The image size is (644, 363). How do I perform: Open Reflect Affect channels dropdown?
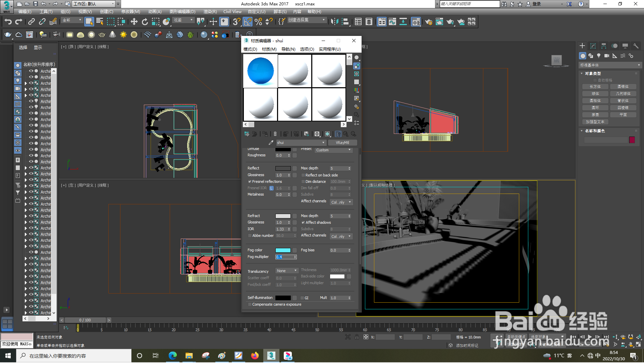pos(341,202)
